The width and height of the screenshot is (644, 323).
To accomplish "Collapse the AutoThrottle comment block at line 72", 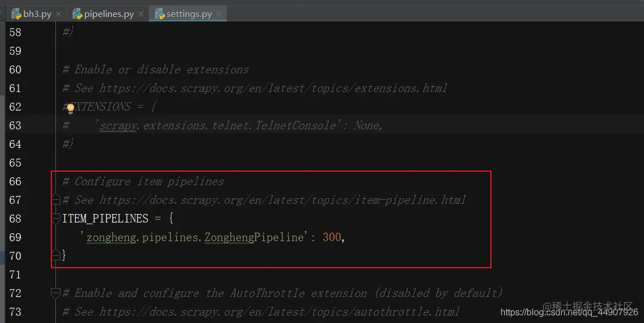I will coord(56,293).
